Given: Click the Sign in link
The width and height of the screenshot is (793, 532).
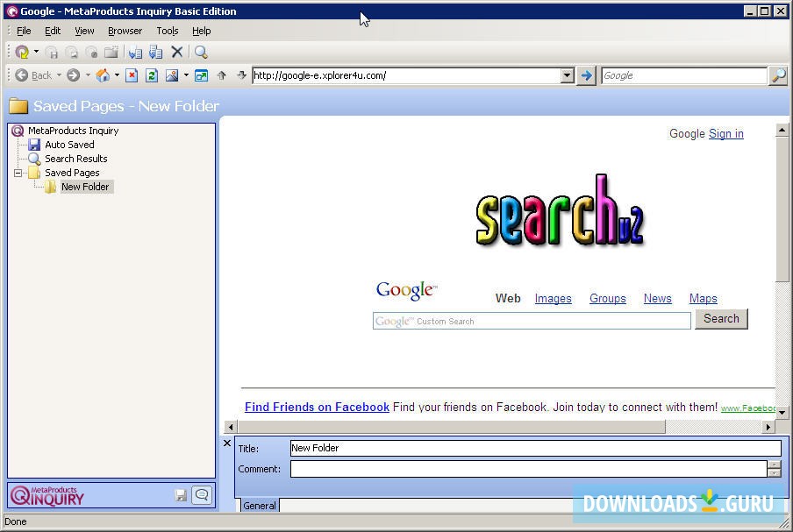Looking at the screenshot, I should pos(725,133).
